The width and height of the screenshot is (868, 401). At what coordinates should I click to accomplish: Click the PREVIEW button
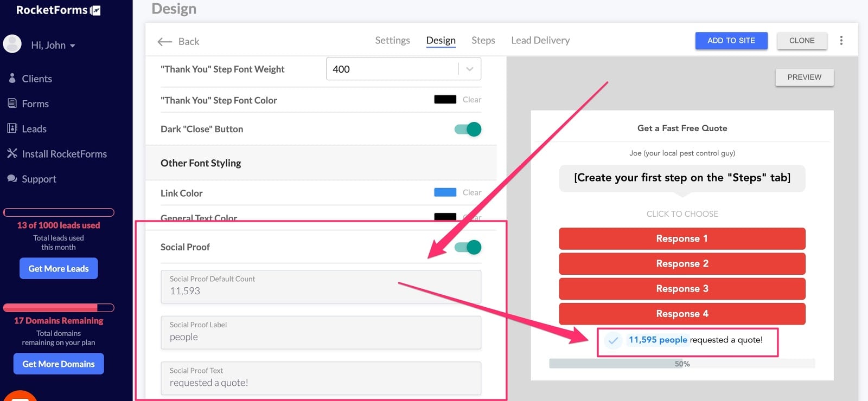pyautogui.click(x=805, y=77)
